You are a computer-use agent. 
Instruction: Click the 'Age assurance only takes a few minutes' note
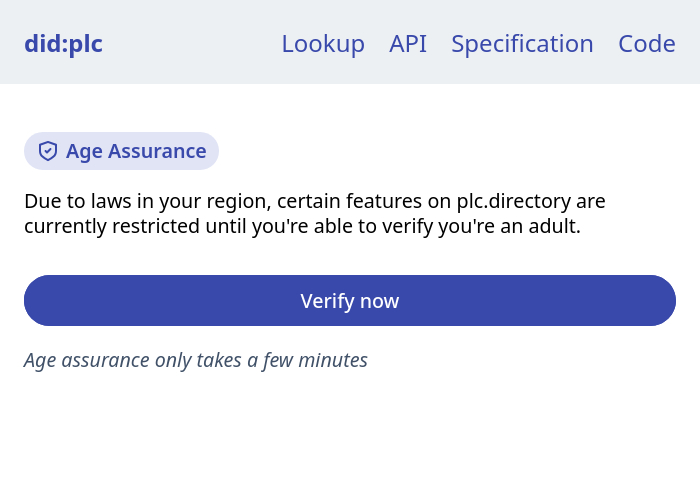tap(196, 360)
